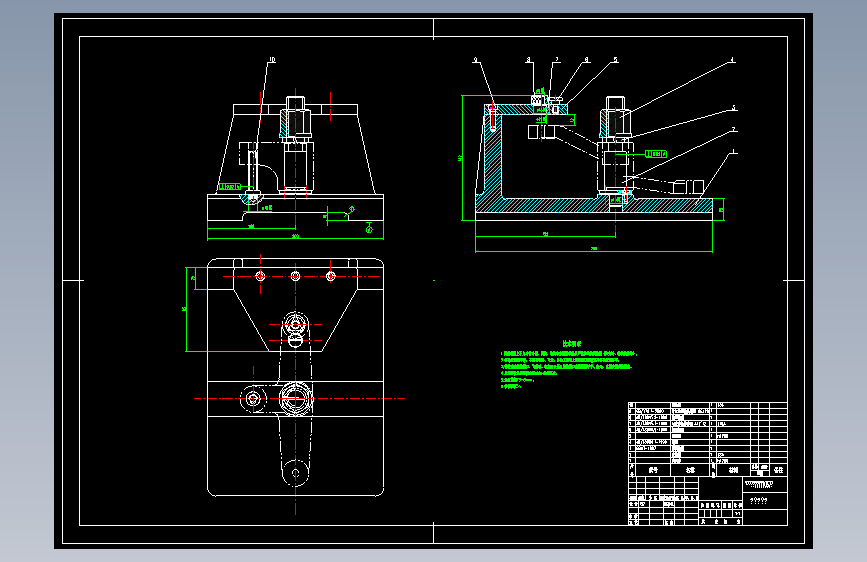Select vertical height dimension left of section view
Screen dimensions: 867x562
pyautogui.click(x=462, y=158)
